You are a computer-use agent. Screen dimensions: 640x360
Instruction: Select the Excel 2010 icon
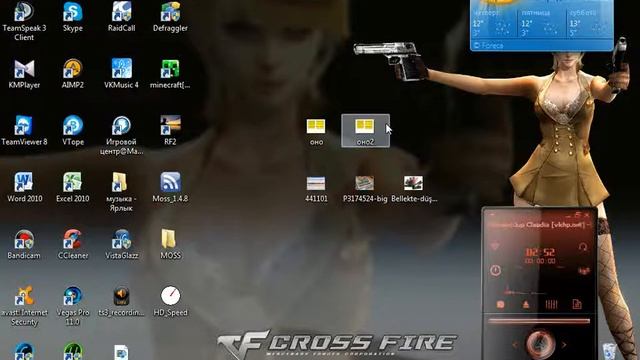point(73,187)
